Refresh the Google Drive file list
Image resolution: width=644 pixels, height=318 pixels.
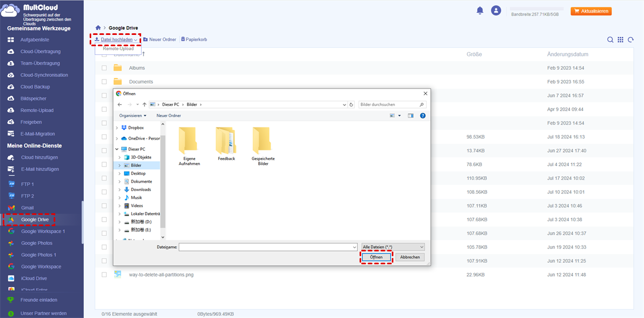click(631, 40)
